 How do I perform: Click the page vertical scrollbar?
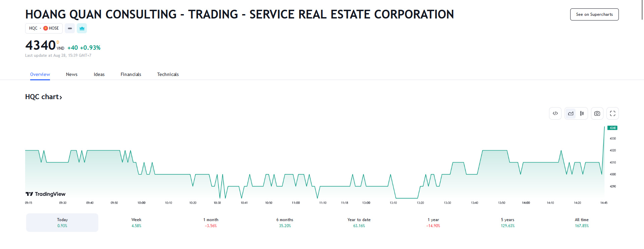coord(642,10)
